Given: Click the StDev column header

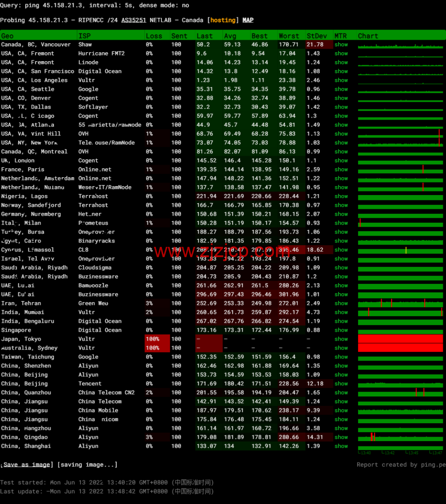Looking at the screenshot, I should click(x=317, y=36).
